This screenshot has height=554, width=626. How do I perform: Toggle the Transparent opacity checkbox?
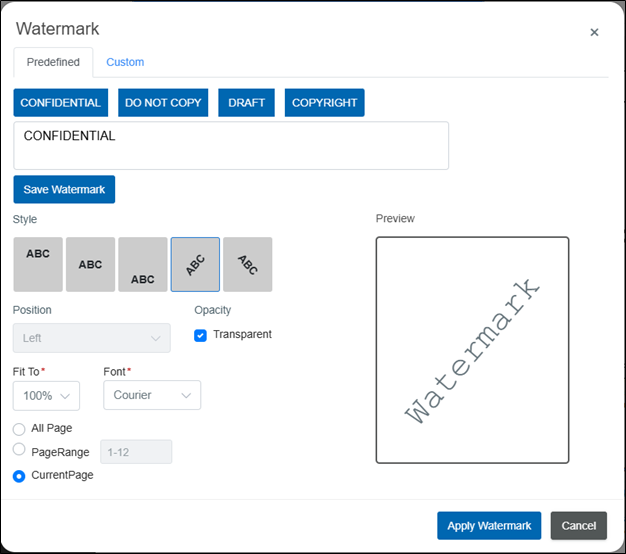pyautogui.click(x=201, y=335)
